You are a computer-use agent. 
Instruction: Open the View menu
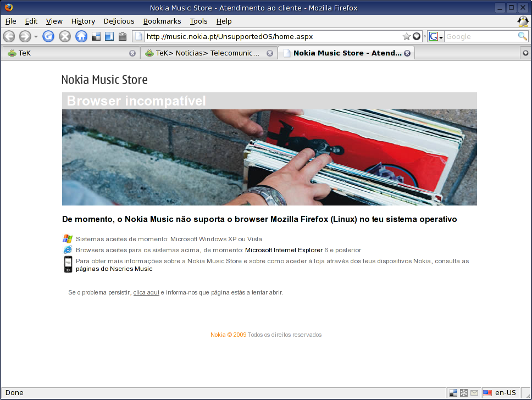[x=54, y=21]
